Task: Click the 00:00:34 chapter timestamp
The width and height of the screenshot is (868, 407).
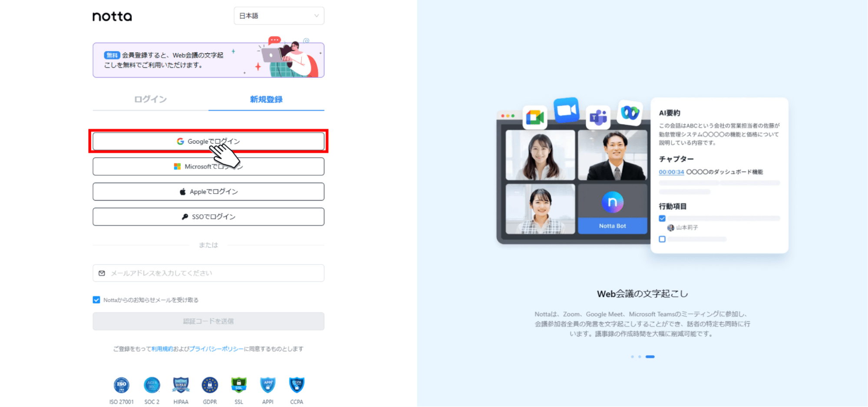Action: click(x=671, y=172)
